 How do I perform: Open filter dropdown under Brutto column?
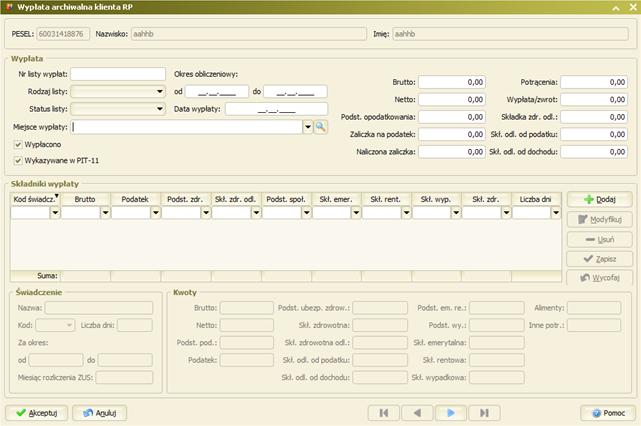pos(105,213)
